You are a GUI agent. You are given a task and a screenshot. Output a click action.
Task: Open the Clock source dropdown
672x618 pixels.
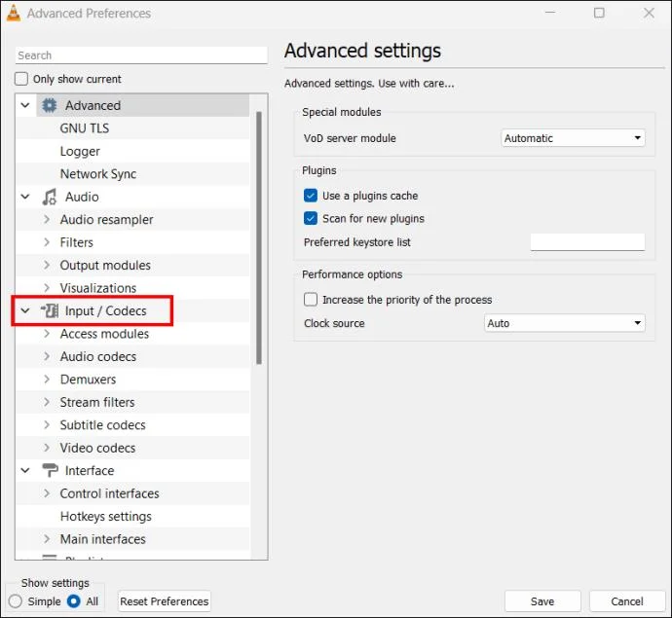(x=565, y=323)
